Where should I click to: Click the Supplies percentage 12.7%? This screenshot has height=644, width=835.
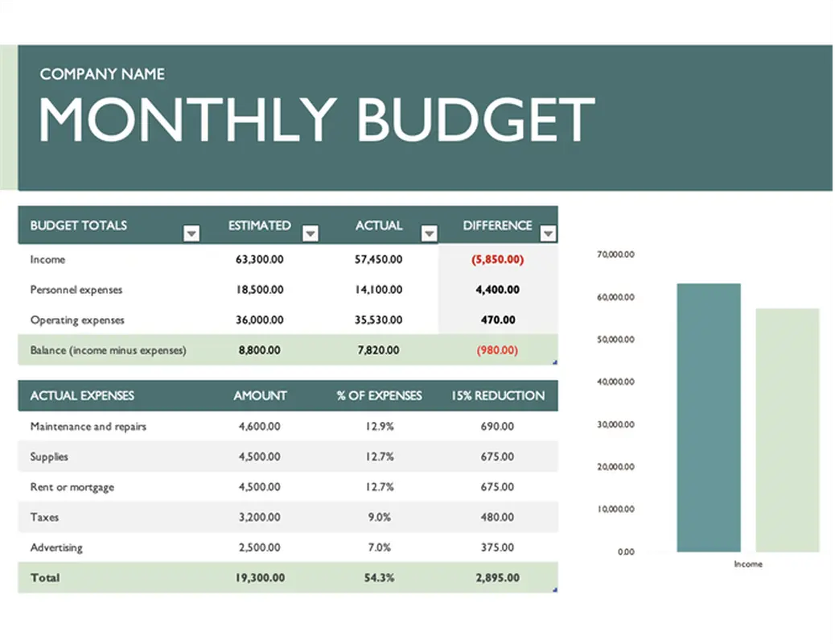tap(379, 457)
